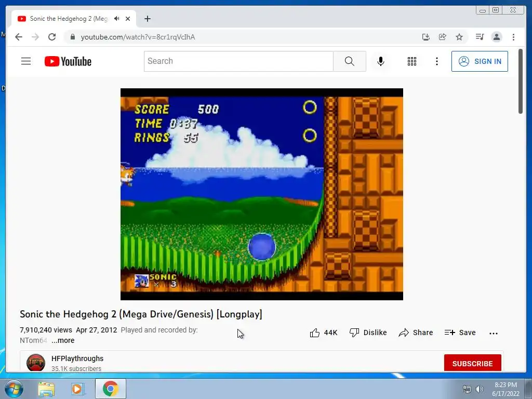Open the taskbar clock showing 8:23 PM
The image size is (532, 399).
pos(506,389)
